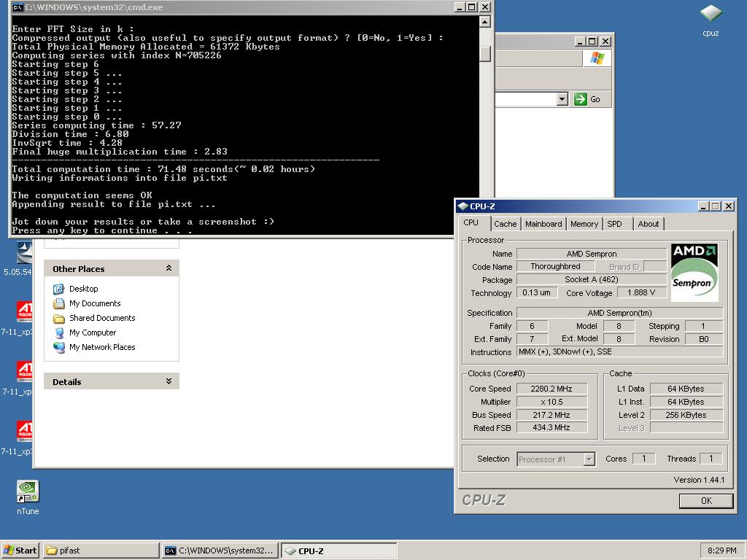Click the L1 Data value 64 KBytes
Viewport: 747px width, 560px height.
[686, 389]
